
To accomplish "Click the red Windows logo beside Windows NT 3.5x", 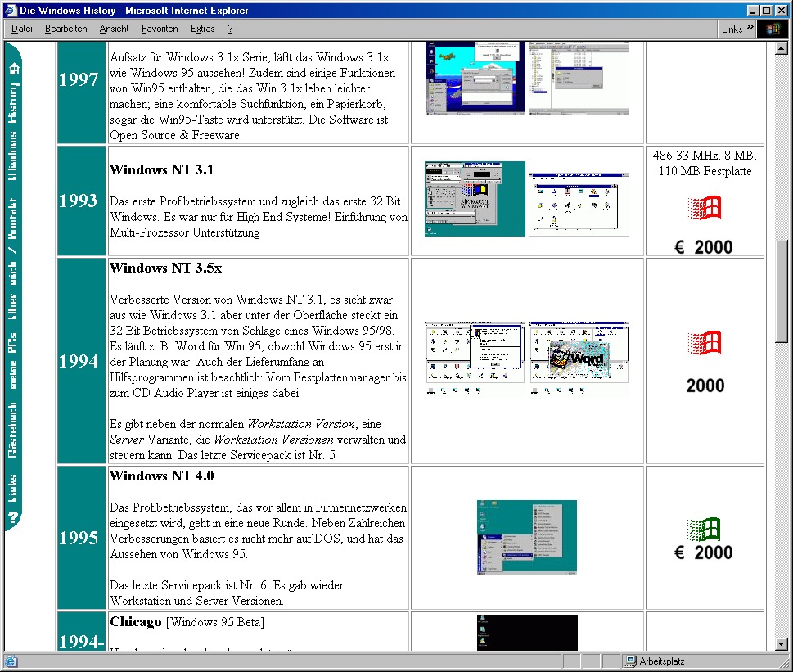I will (705, 343).
